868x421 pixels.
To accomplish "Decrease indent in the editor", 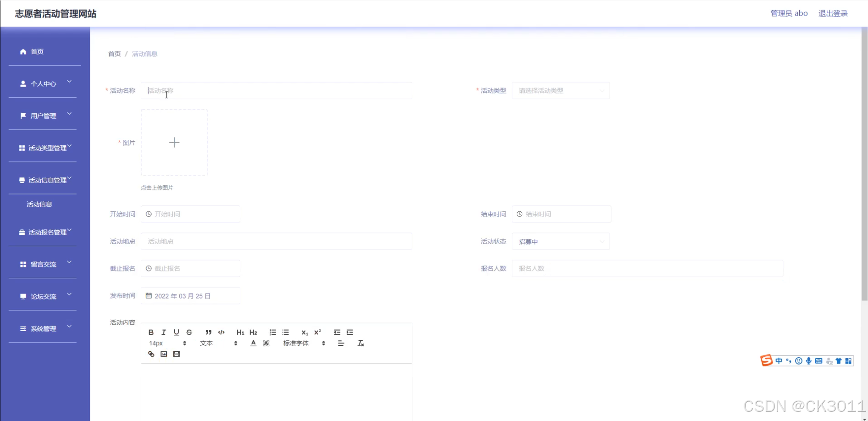I will 337,332.
